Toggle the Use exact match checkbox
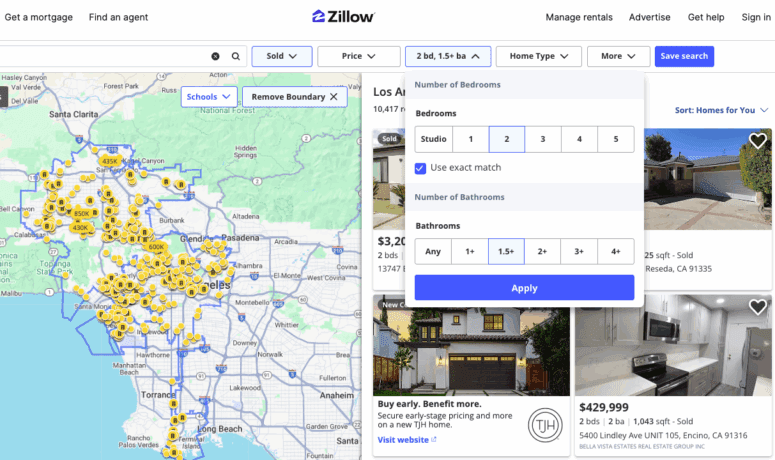Viewport: 775px width, 460px height. pyautogui.click(x=421, y=168)
